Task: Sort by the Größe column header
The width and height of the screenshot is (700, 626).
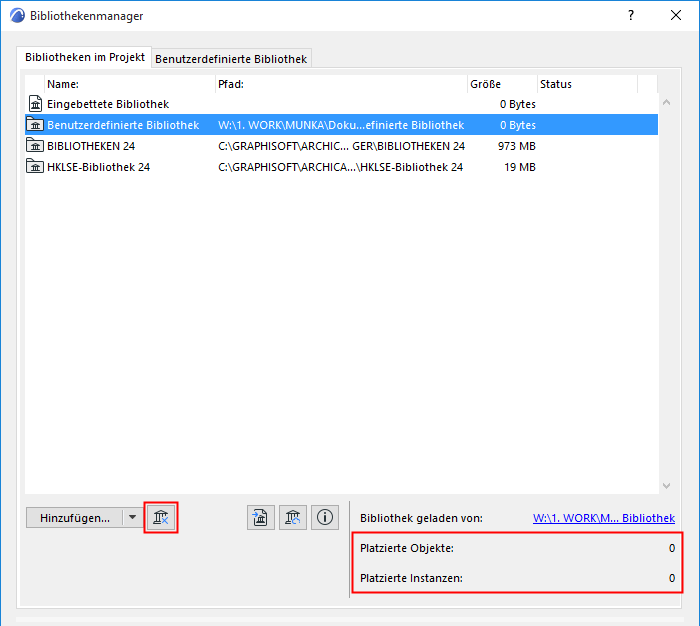Action: (x=502, y=84)
